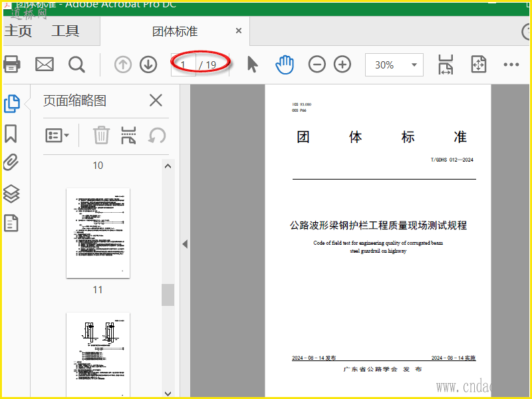This screenshot has width=532, height=399.
Task: Open the more tools ellipsis menu
Action: pyautogui.click(x=511, y=65)
